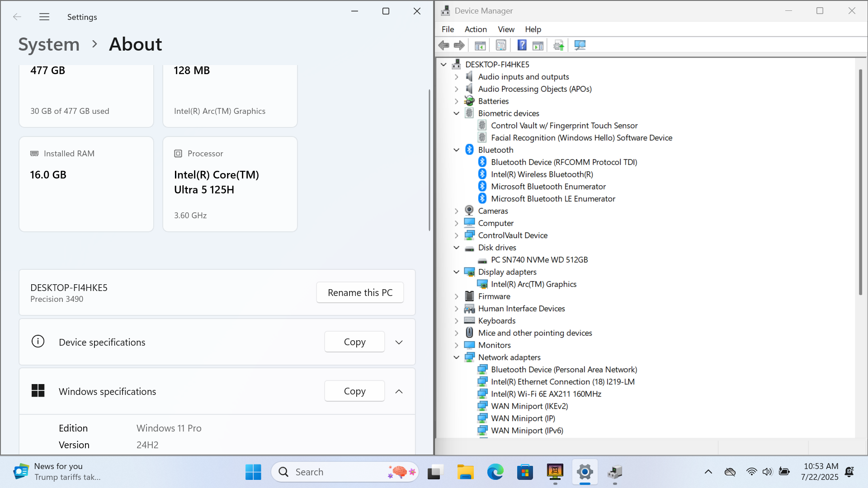
Task: Go back using Settings back arrow
Action: (x=17, y=17)
